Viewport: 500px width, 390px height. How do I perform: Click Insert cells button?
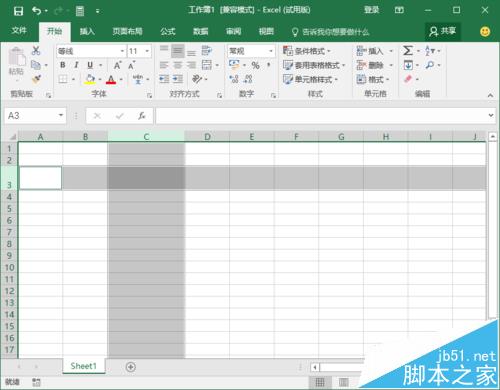pos(370,51)
